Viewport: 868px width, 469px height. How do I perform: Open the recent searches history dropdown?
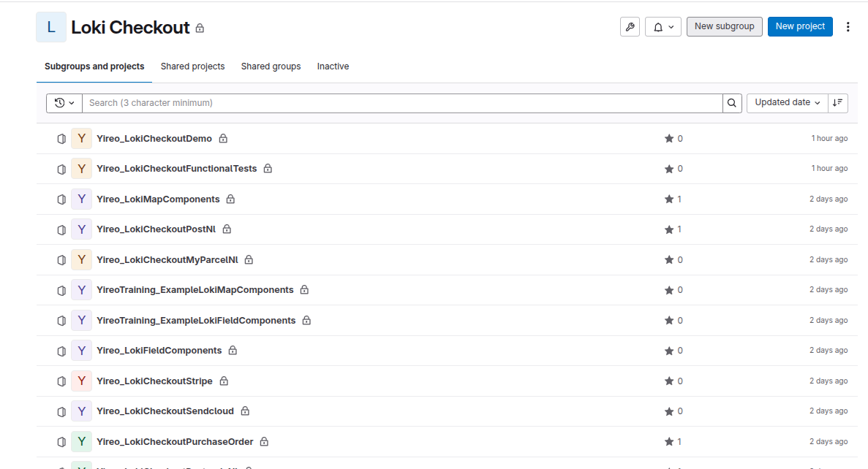click(x=64, y=103)
